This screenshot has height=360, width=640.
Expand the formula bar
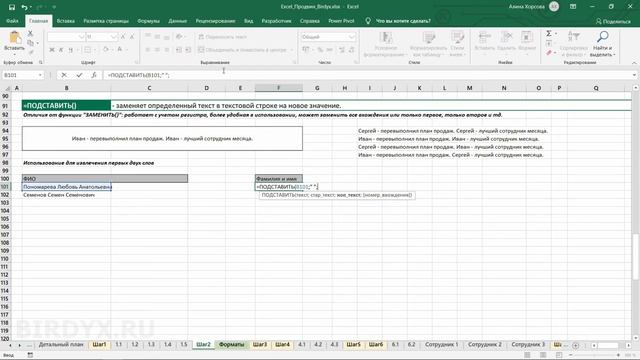tap(634, 75)
